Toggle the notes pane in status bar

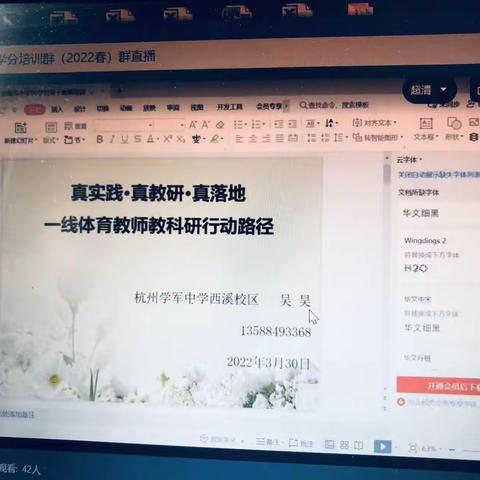pos(268,442)
